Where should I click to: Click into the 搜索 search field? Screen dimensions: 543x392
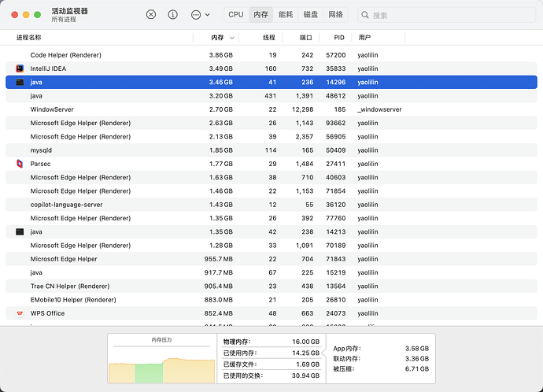[447, 15]
